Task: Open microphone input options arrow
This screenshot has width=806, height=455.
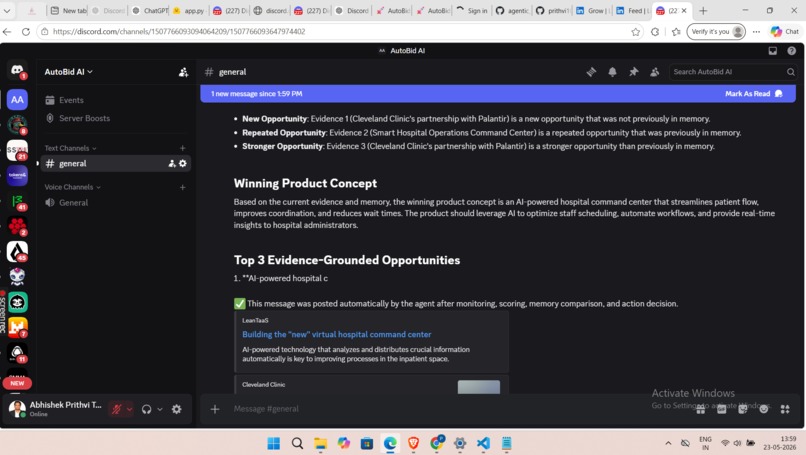Action: tap(129, 409)
